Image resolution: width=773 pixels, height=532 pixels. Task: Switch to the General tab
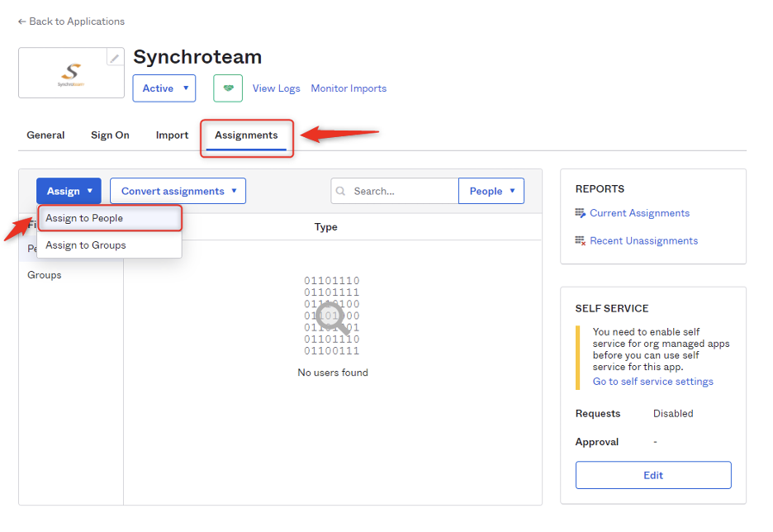pyautogui.click(x=46, y=135)
